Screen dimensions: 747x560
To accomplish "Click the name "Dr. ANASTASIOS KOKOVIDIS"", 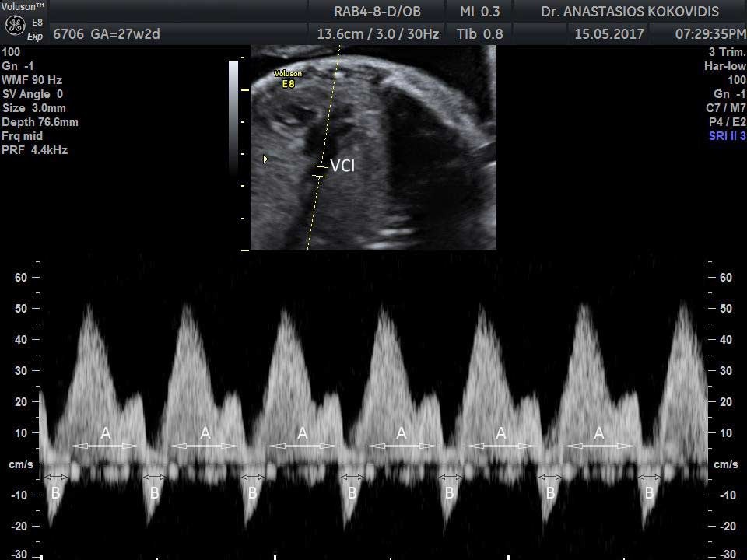I will click(630, 12).
